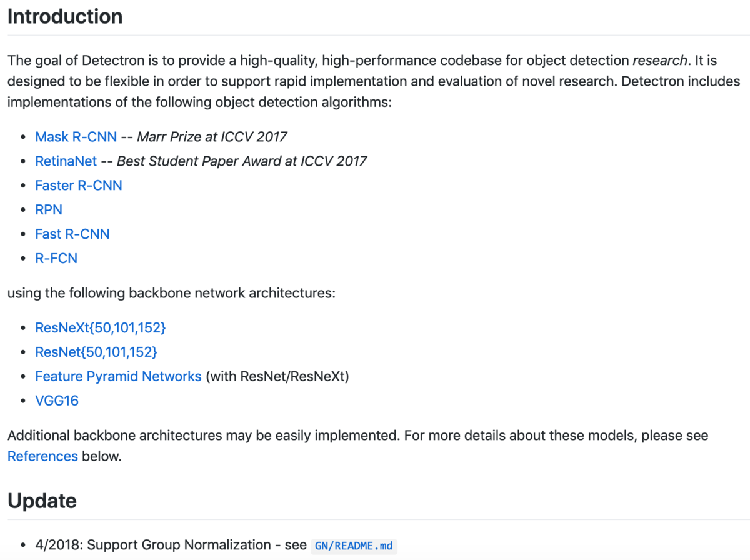Jump to the References section link

coord(42,456)
